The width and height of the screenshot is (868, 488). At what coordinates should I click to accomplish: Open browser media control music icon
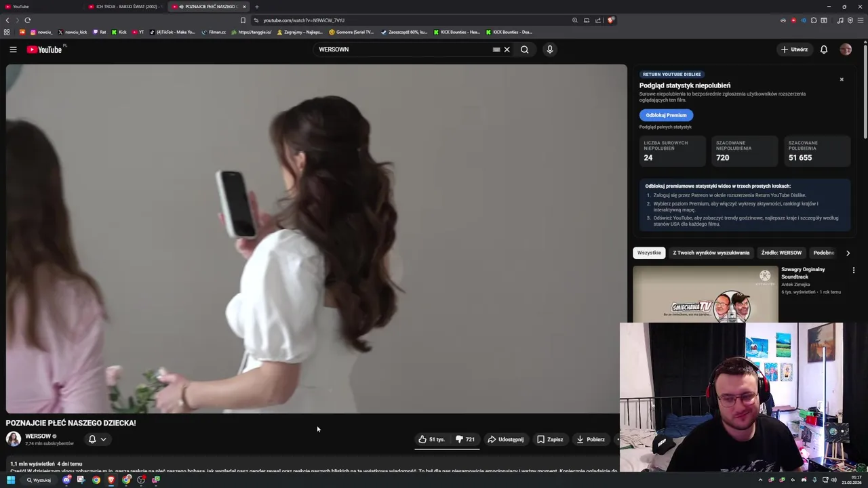click(840, 20)
